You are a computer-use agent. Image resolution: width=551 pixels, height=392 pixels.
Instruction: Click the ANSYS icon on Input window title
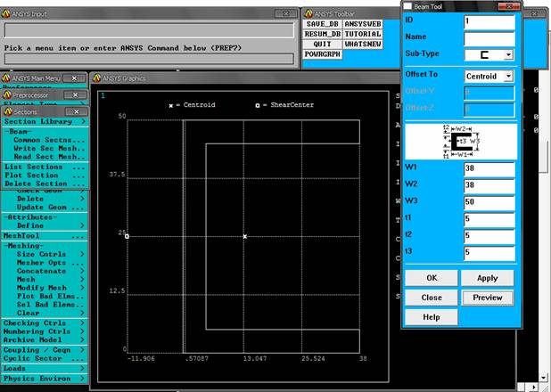tap(6, 13)
